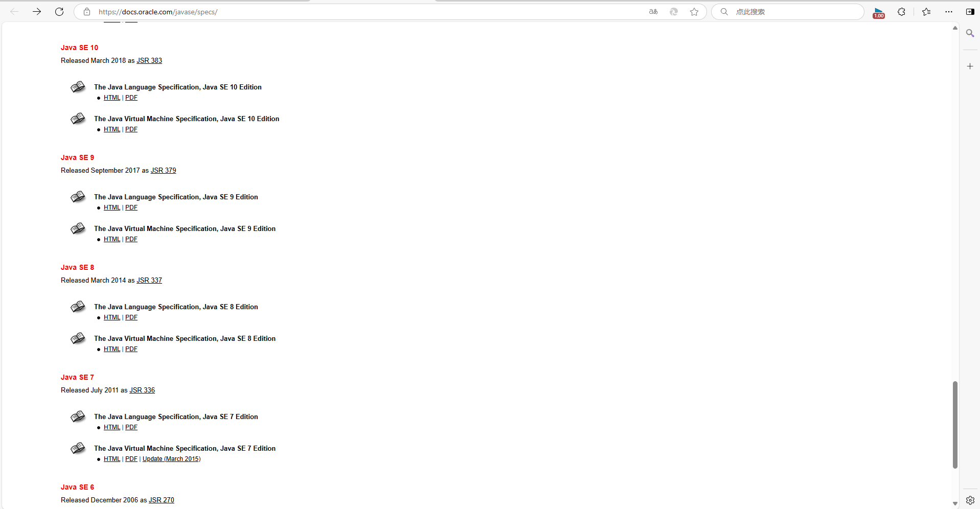Click the scrollbar up arrow
980x509 pixels.
pyautogui.click(x=955, y=28)
